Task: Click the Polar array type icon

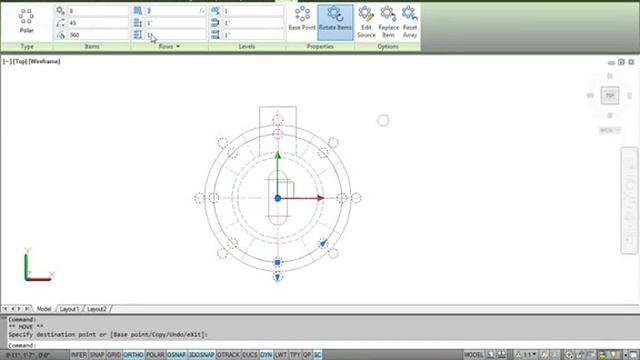Action: pyautogui.click(x=26, y=17)
